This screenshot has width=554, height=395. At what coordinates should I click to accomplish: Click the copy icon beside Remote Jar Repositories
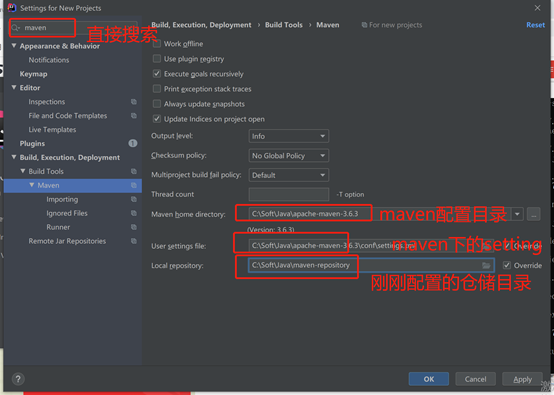pos(134,241)
